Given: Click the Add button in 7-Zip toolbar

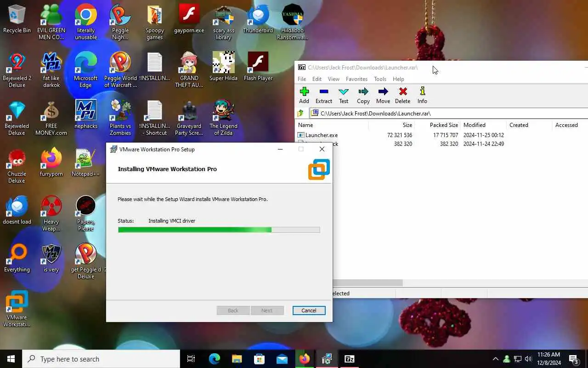Looking at the screenshot, I should pos(304,95).
